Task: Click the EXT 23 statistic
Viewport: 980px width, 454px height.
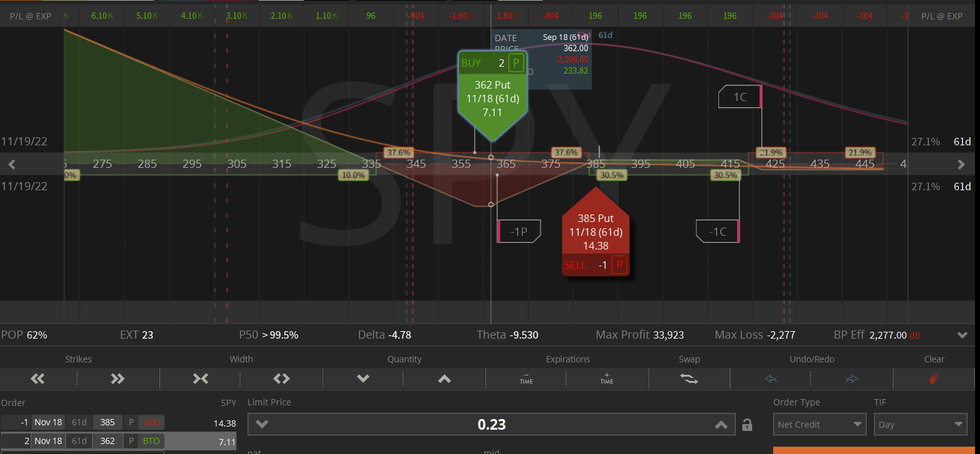Action: coord(136,335)
